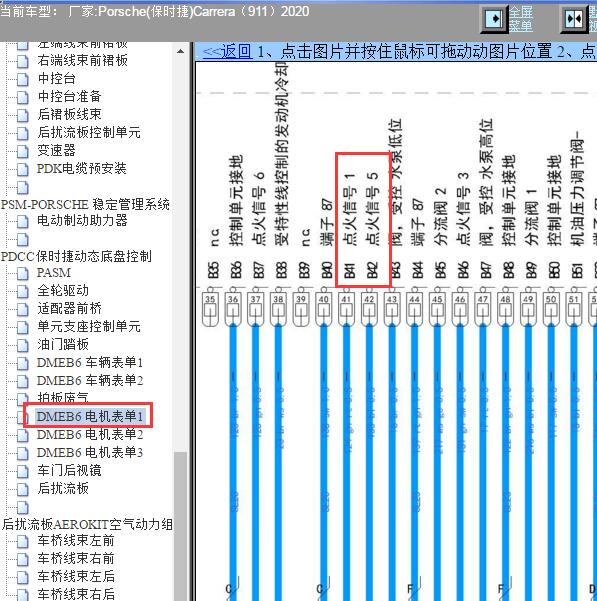
Task: Select highlighted DMEB6 电机表单1 entry
Action: coord(90,417)
